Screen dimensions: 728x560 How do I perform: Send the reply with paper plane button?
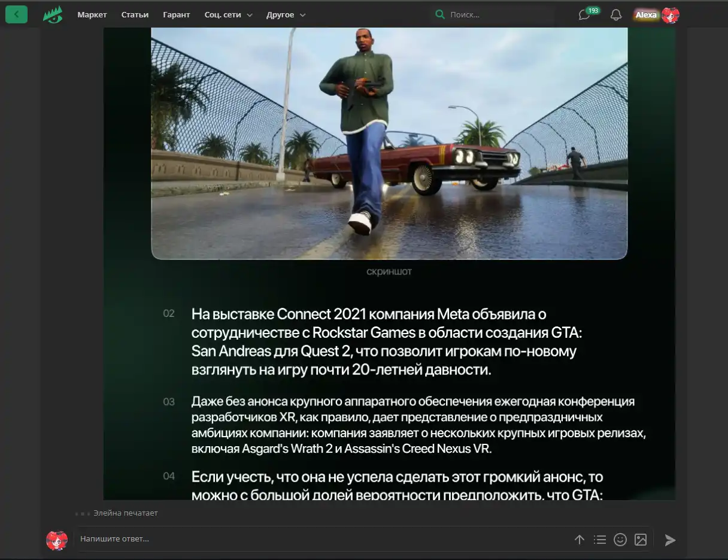[670, 540]
